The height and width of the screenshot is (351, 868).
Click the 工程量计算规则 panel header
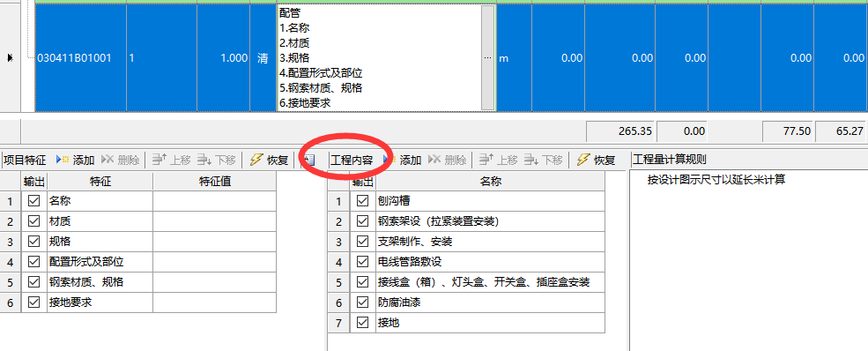point(670,161)
